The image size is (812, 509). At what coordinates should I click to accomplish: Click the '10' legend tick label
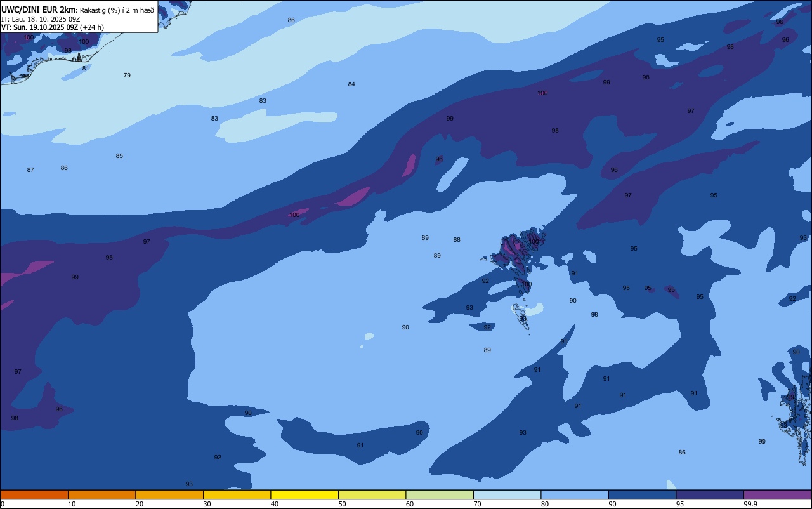click(72, 504)
